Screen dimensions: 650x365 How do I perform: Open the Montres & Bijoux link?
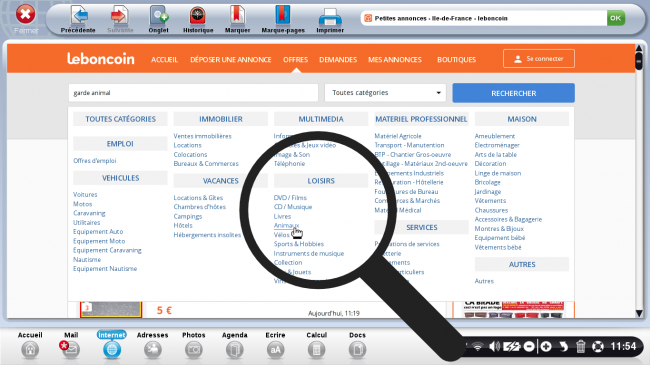499,229
